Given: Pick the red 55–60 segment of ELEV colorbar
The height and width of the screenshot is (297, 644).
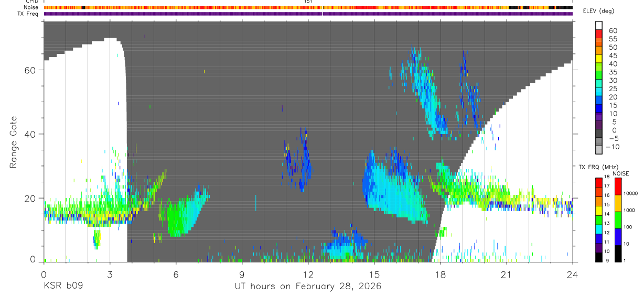Looking at the screenshot, I should click(x=599, y=32).
